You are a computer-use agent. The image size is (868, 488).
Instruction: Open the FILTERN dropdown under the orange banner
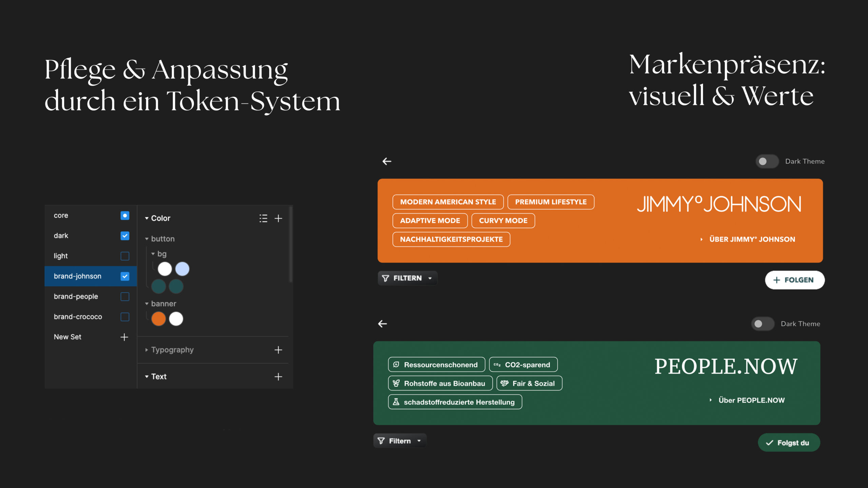(408, 278)
